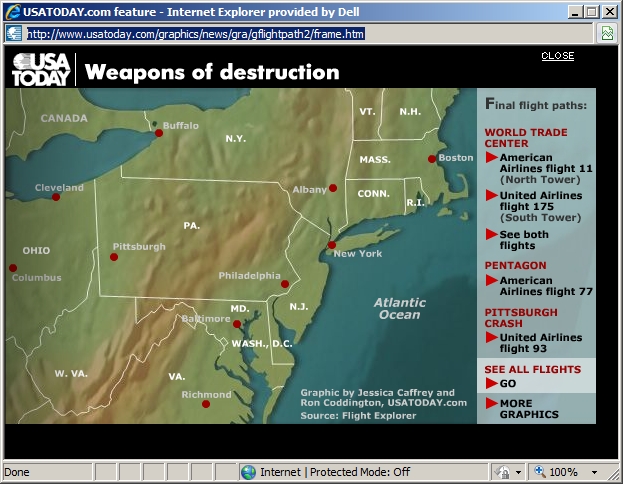Image resolution: width=623 pixels, height=484 pixels.
Task: Show American Airlines flight 77 path
Action: [546, 286]
